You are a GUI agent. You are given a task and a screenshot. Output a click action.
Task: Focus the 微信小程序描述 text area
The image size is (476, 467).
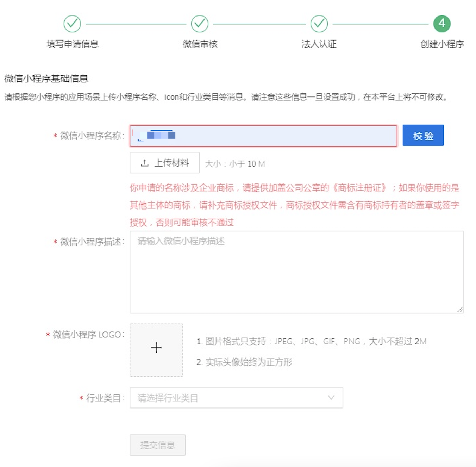297,272
